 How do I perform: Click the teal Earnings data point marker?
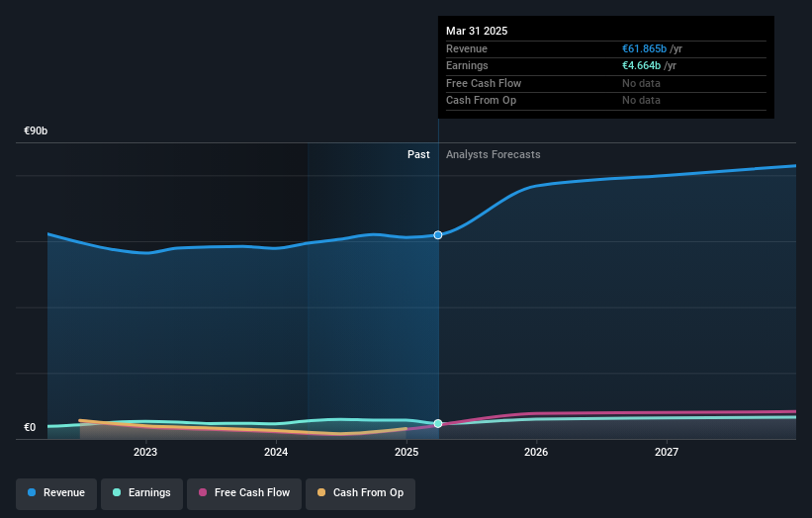point(438,423)
